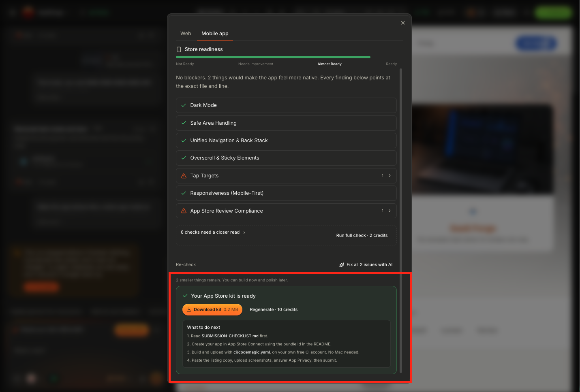Click the dialog's vertical scrollbar

pos(401,221)
